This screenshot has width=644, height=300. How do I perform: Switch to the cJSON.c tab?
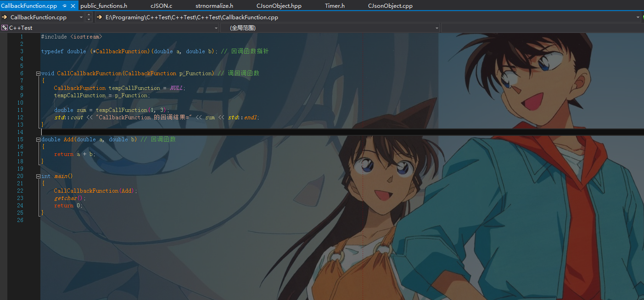click(161, 6)
